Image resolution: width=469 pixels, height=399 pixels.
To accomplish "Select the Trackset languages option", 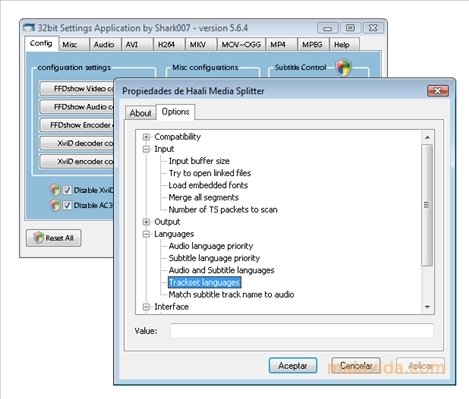I will 204,282.
